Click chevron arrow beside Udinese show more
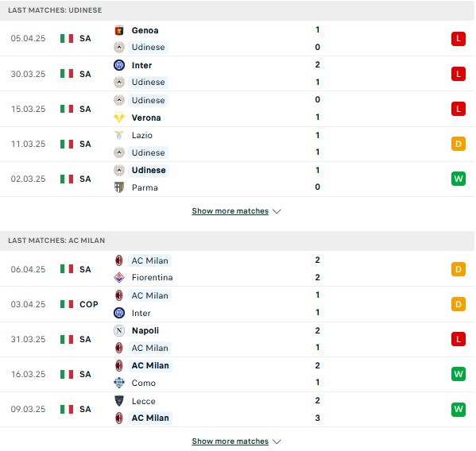476x451 pixels. pyautogui.click(x=277, y=211)
